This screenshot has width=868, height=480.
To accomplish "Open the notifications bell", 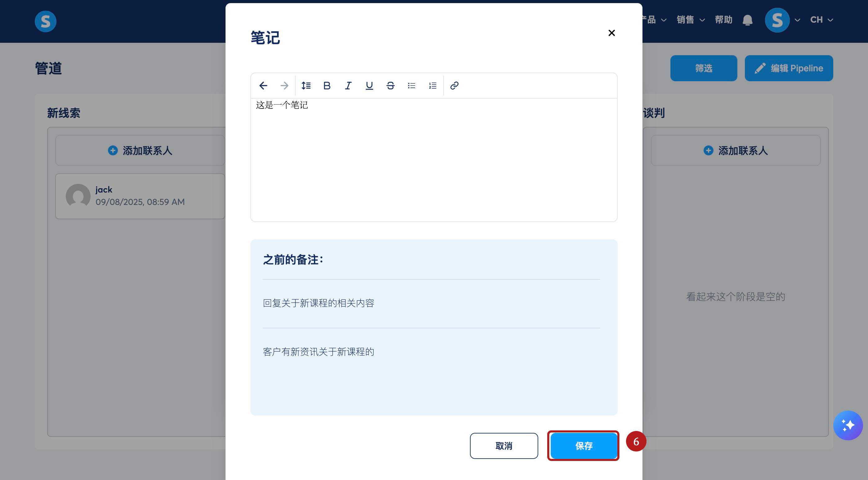I will tap(747, 20).
